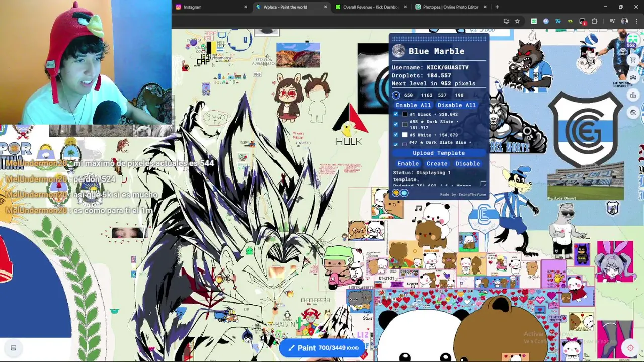
Task: Click the Paint 700/3449 button
Action: 322,348
